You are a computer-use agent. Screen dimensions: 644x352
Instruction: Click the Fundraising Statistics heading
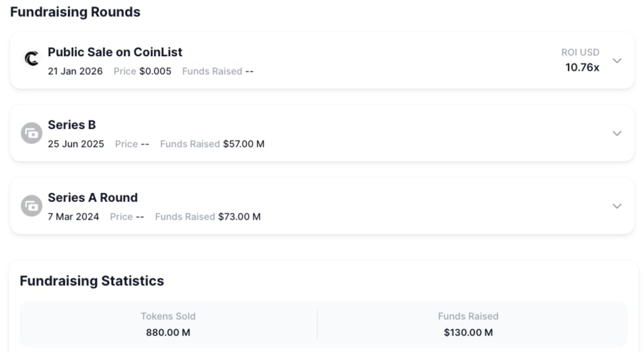point(92,281)
